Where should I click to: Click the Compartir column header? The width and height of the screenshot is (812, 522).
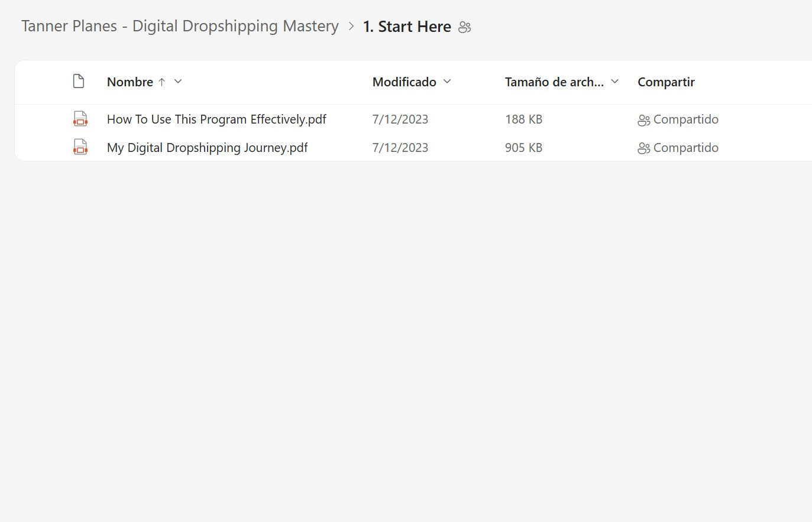665,82
